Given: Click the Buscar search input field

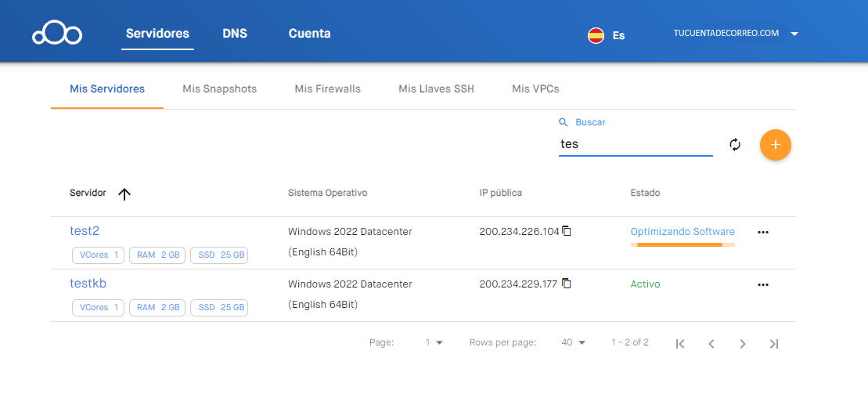Looking at the screenshot, I should click(x=635, y=144).
